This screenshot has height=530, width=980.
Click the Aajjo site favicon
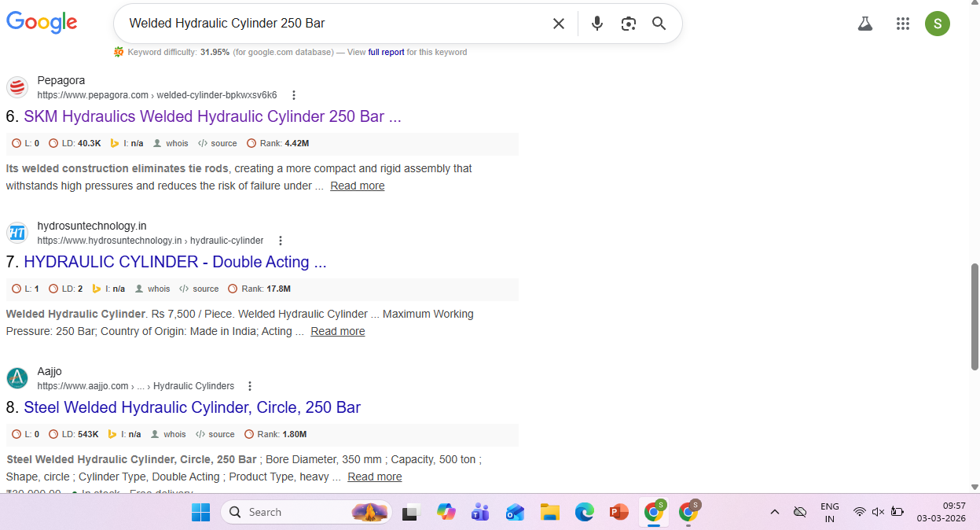click(17, 378)
